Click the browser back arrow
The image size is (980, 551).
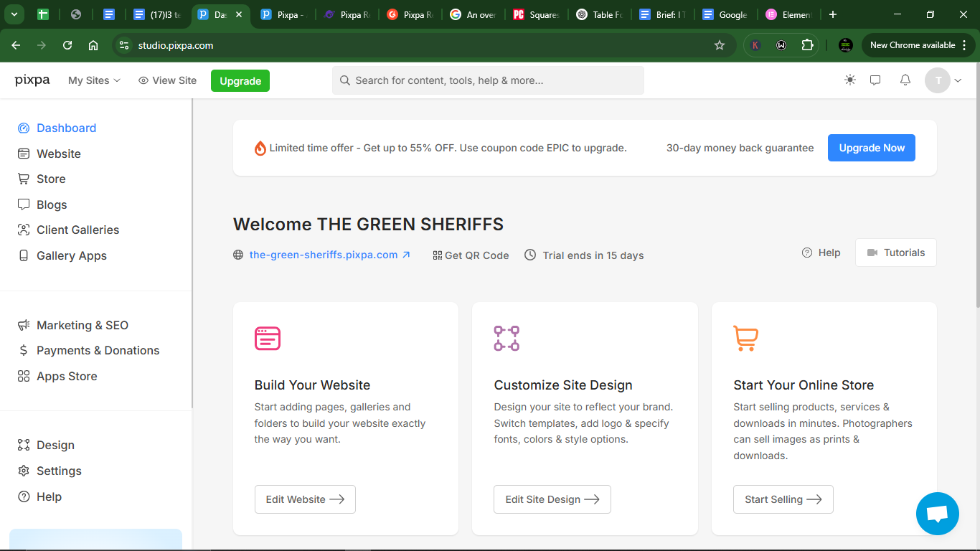coord(16,45)
